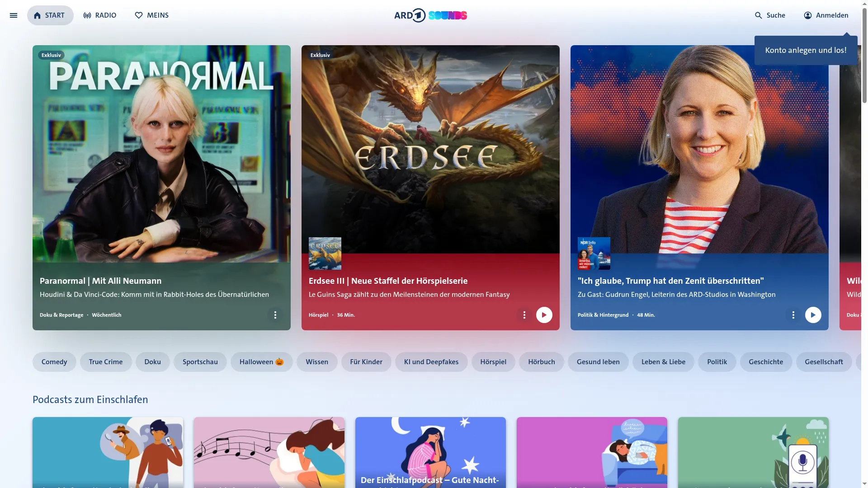The height and width of the screenshot is (488, 868).
Task: Open the Hörbuch category
Action: (x=541, y=362)
